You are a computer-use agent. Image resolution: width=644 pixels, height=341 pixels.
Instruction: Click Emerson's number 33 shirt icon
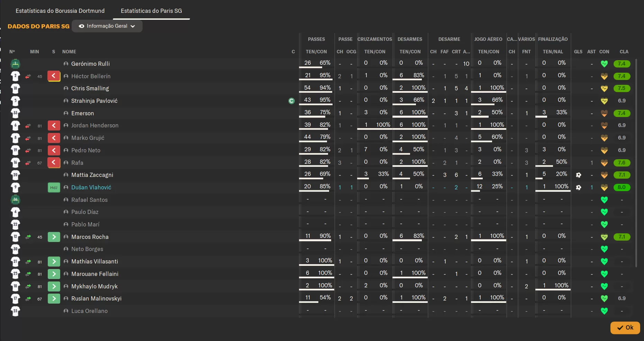click(15, 113)
